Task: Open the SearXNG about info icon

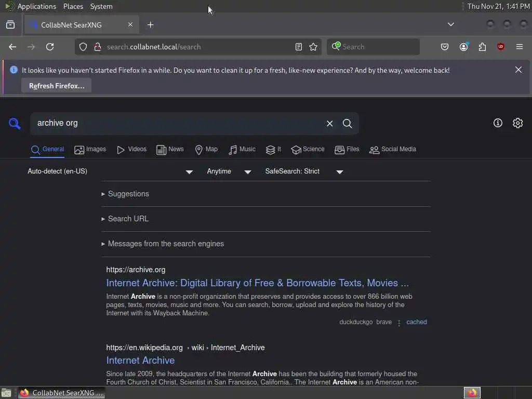Action: [498, 123]
